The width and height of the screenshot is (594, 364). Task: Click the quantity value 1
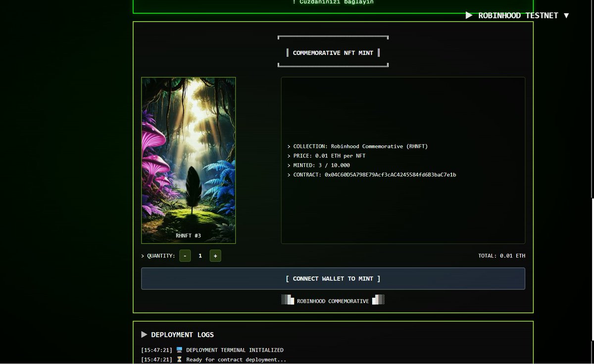coord(200,256)
